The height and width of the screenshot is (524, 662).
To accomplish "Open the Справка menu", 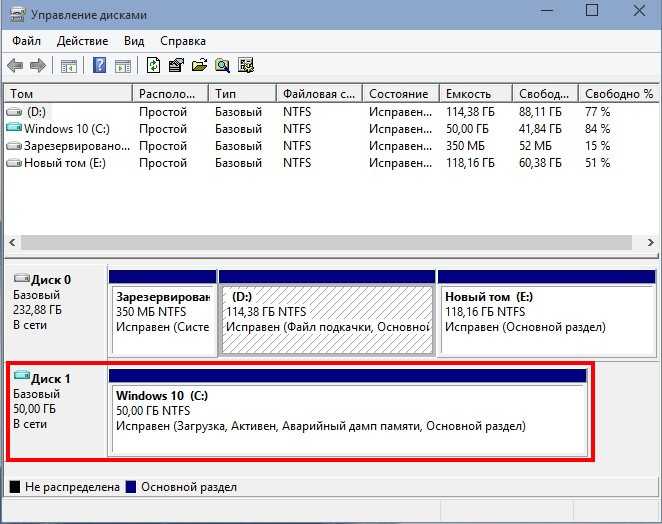I will [183, 41].
